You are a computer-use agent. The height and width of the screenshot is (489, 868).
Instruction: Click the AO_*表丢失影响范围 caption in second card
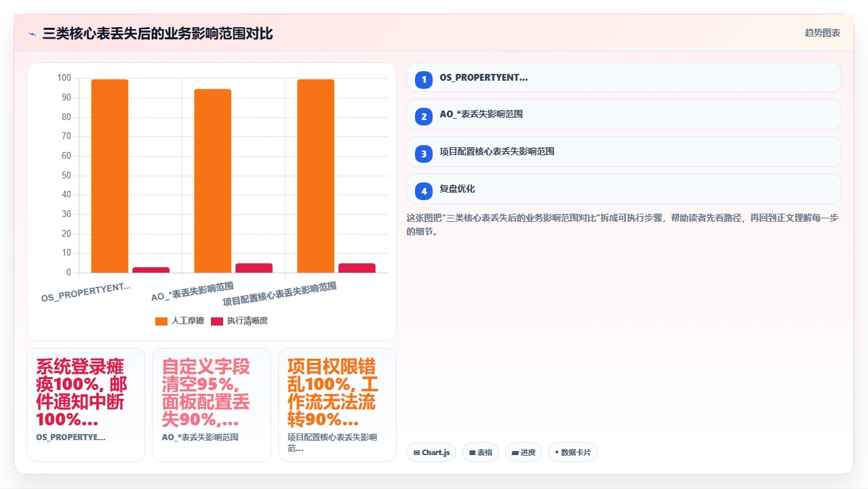pyautogui.click(x=200, y=437)
